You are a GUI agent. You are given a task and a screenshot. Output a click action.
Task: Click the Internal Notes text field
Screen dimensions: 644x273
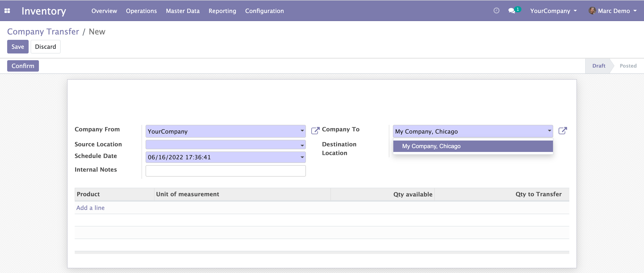coord(225,171)
